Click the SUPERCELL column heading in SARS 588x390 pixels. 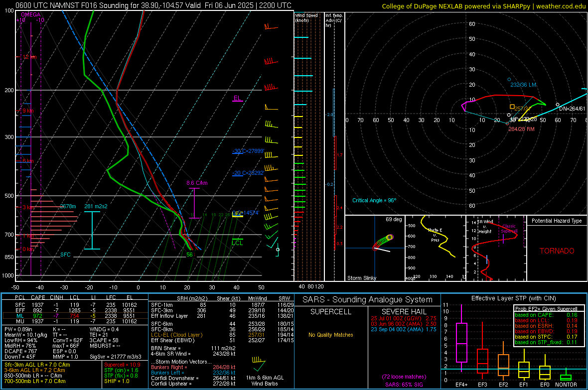tap(331, 312)
